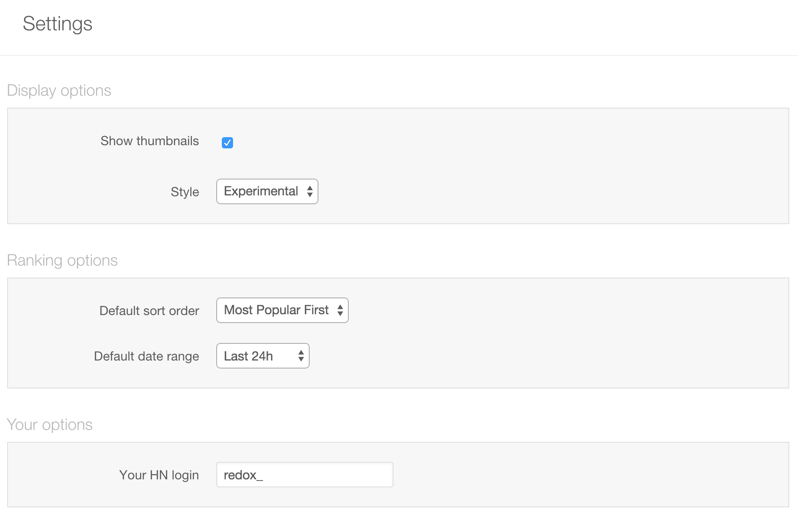Click the Your HN login field
This screenshot has height=532, width=806.
pyautogui.click(x=305, y=475)
